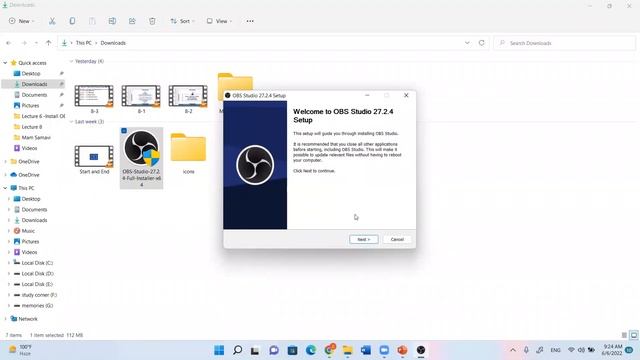Image resolution: width=640 pixels, height=360 pixels.
Task: Open the Sort dropdown
Action: tap(182, 21)
